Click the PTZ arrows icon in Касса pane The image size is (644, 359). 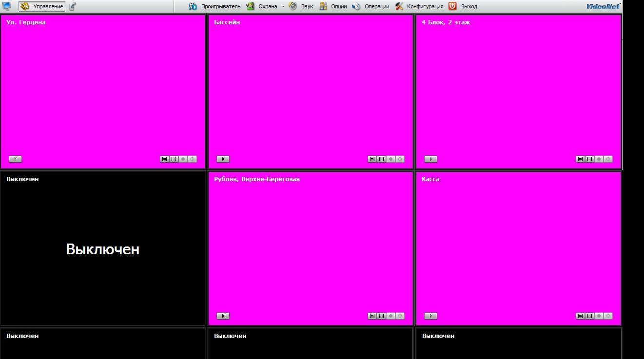click(608, 316)
